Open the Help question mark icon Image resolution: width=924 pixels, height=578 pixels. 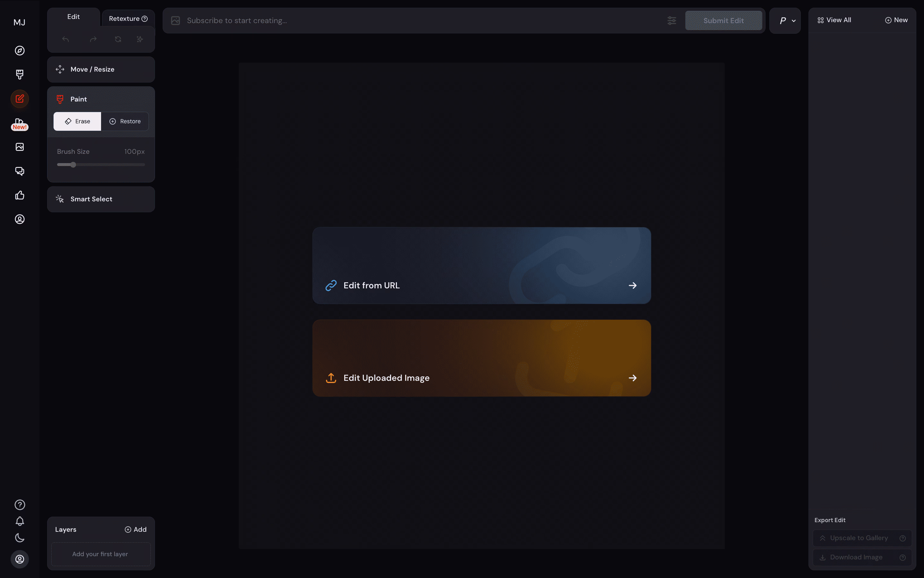[x=20, y=504]
